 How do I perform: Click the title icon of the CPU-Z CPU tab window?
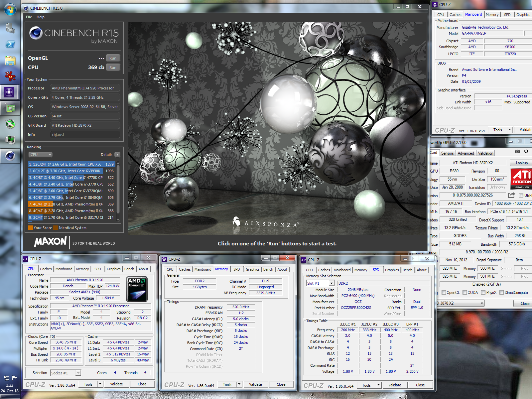[25, 259]
